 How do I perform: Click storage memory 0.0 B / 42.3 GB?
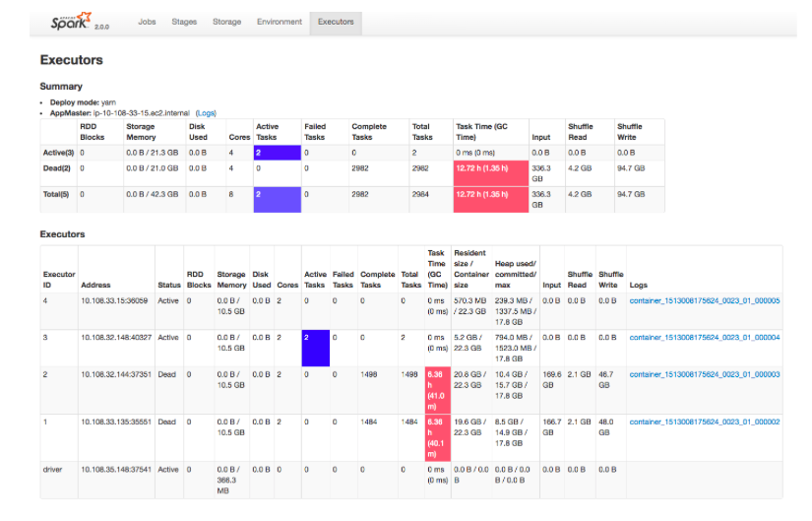[x=153, y=194]
